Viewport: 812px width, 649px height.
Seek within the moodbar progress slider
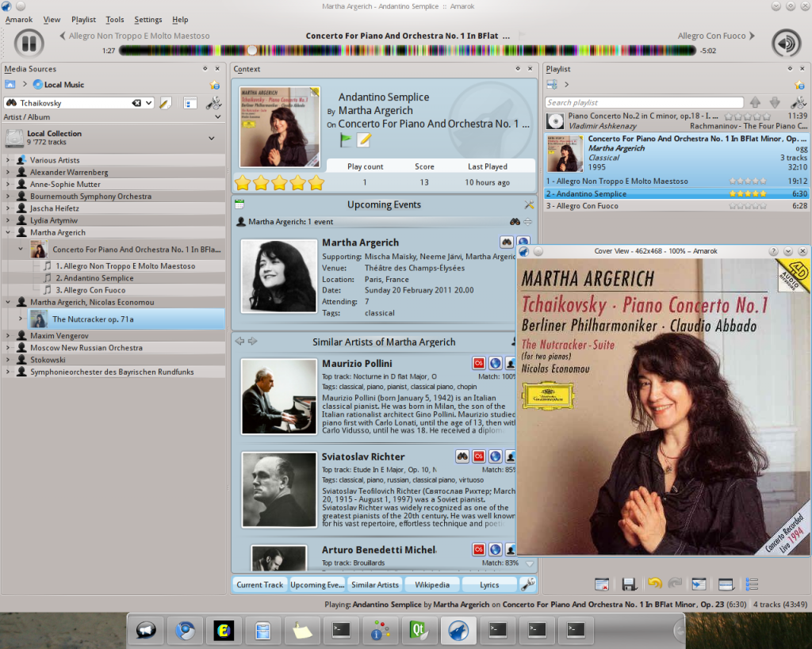pyautogui.click(x=408, y=50)
